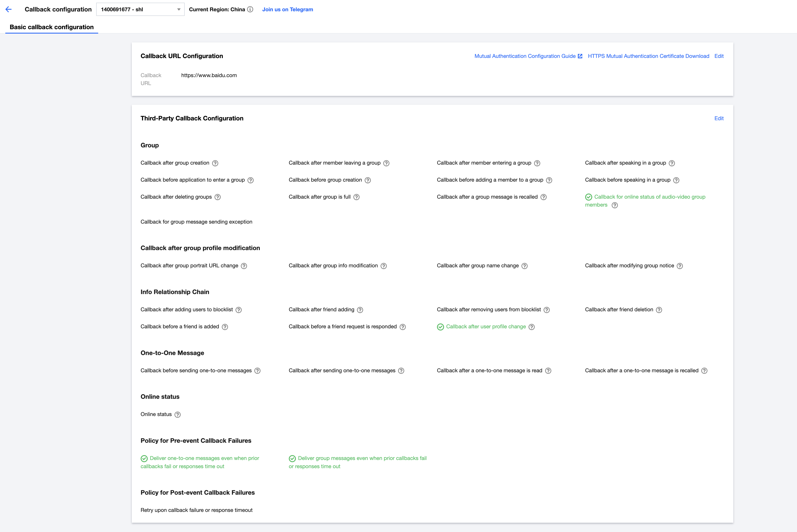
Task: Click check for Deliver one-to-one messages policy
Action: pyautogui.click(x=144, y=458)
